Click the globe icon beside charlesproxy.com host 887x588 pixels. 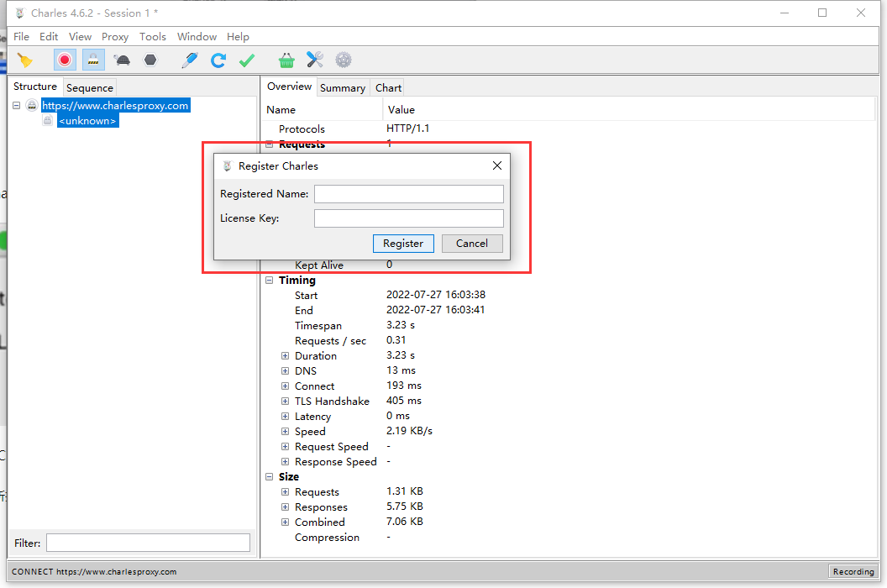[x=32, y=105]
